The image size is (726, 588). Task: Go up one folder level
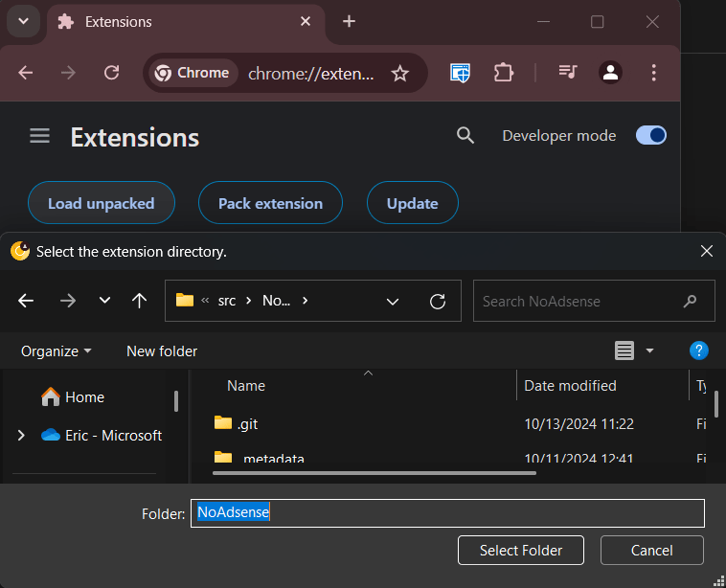pos(139,301)
